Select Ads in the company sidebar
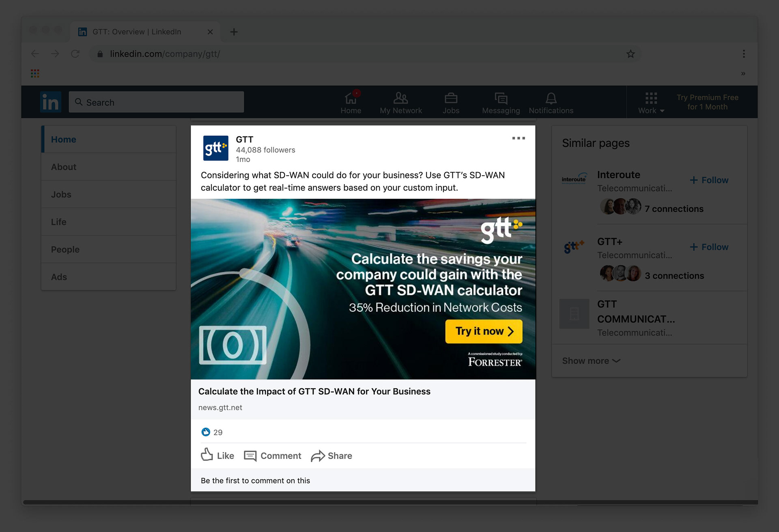Screen dimensions: 779x532 click(x=109, y=277)
